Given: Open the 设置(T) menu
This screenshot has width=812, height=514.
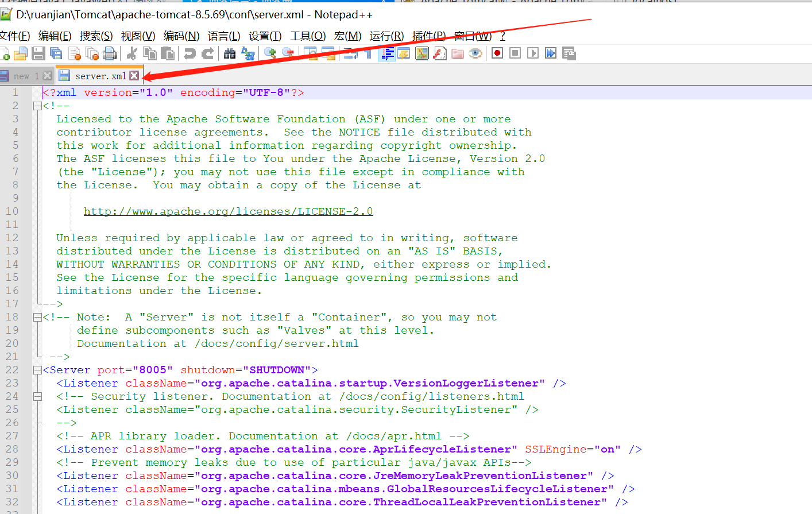Looking at the screenshot, I should click(x=265, y=36).
